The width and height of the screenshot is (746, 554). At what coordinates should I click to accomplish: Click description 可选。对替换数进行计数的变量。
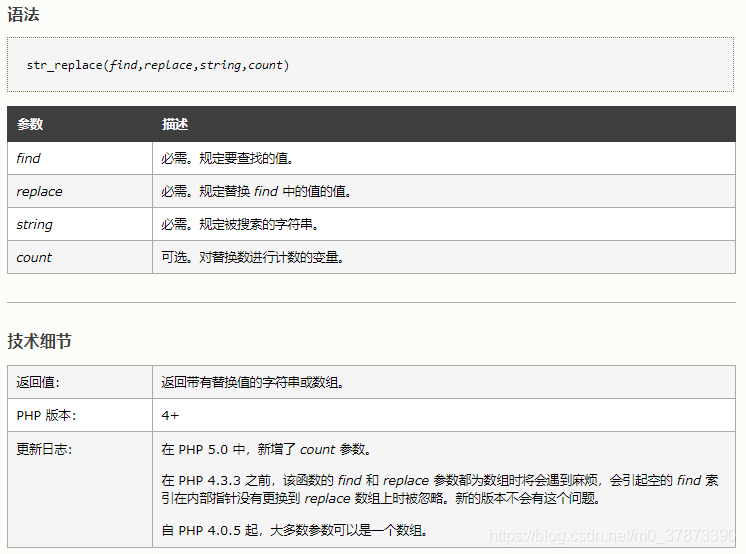tap(252, 257)
